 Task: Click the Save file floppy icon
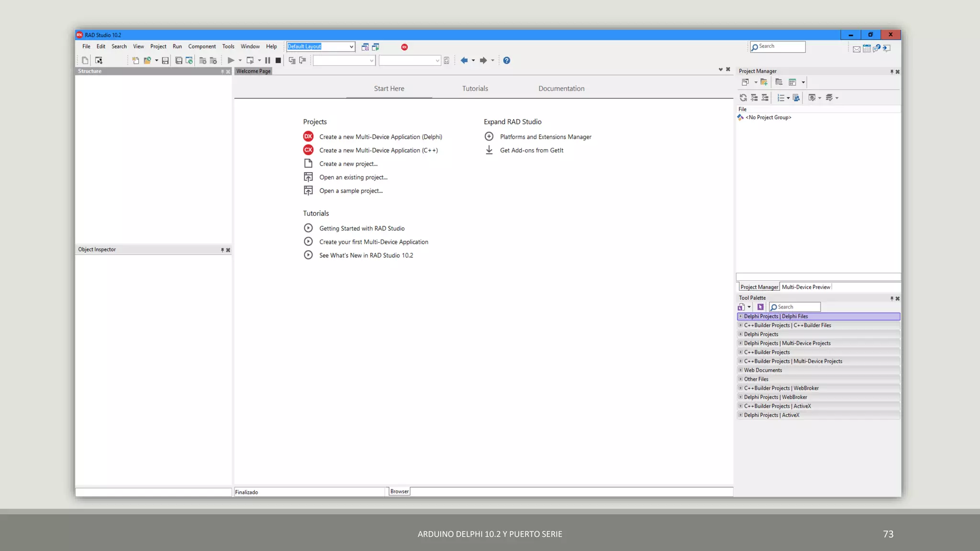[x=165, y=60]
